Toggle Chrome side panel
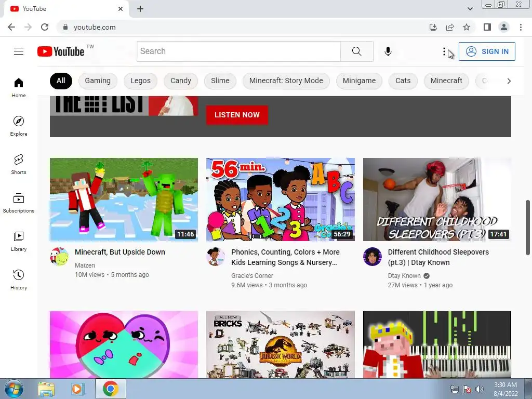 487,27
